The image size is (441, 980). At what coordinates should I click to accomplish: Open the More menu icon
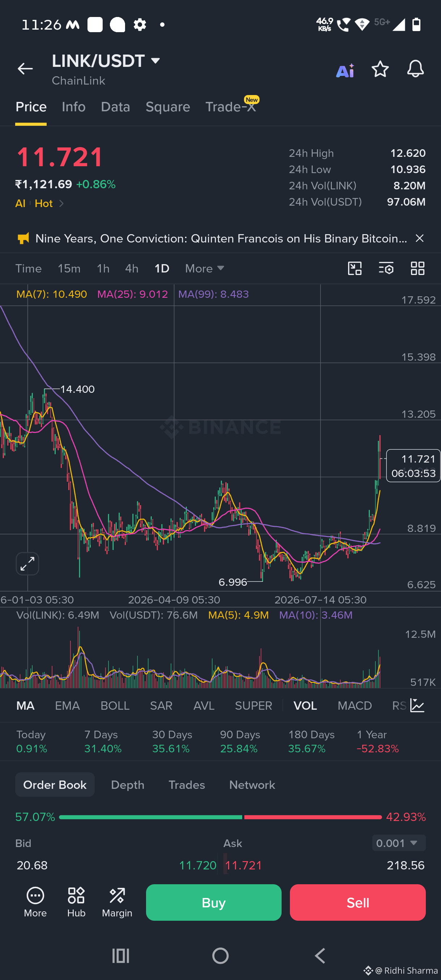35,902
